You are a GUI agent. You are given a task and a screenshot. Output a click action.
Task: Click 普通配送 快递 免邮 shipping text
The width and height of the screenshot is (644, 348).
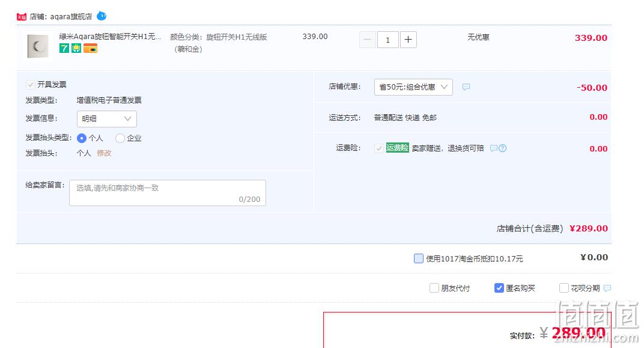(x=405, y=118)
